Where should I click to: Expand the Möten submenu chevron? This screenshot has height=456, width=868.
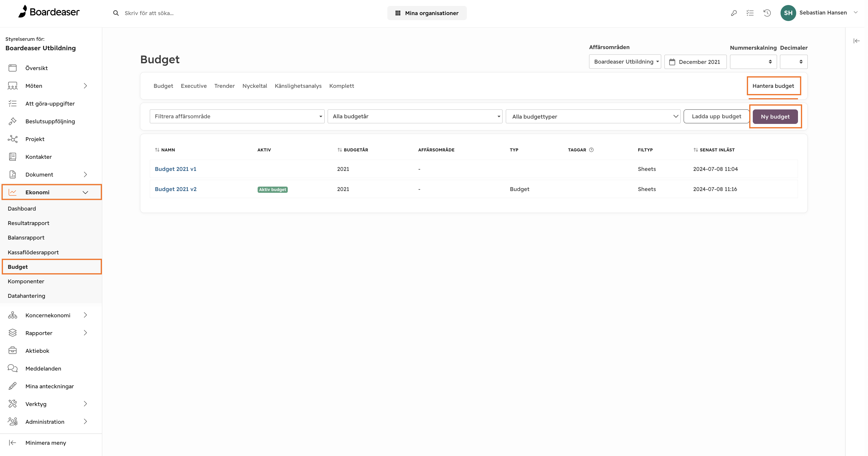[x=85, y=86]
